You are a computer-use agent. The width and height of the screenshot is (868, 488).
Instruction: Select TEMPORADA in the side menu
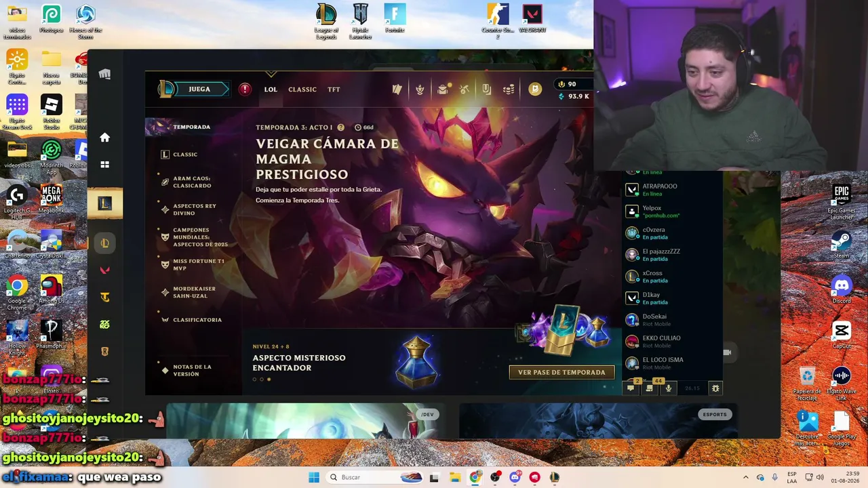pos(191,127)
